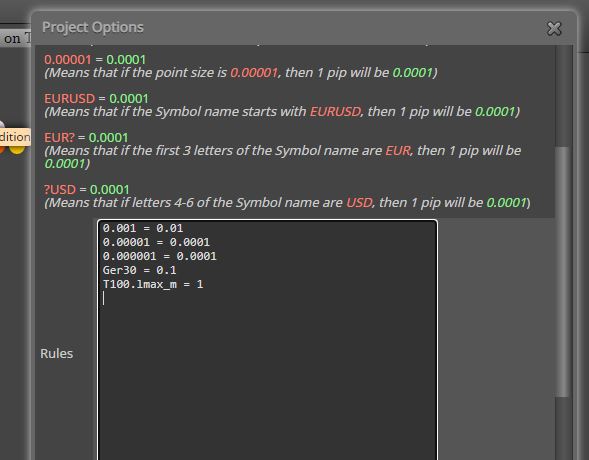Click the '0.000001 = 0.0001' rule line
The height and width of the screenshot is (460, 589).
pyautogui.click(x=160, y=256)
